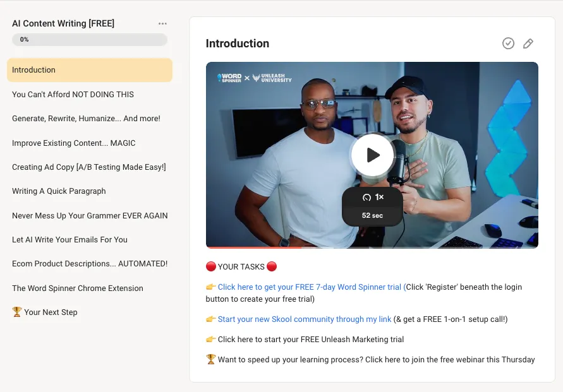Image resolution: width=563 pixels, height=392 pixels.
Task: Click the course progress bar showing 0%
Action: point(89,39)
